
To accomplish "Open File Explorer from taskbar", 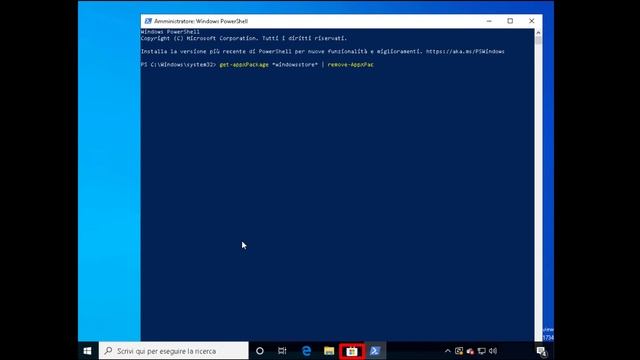I will [329, 351].
